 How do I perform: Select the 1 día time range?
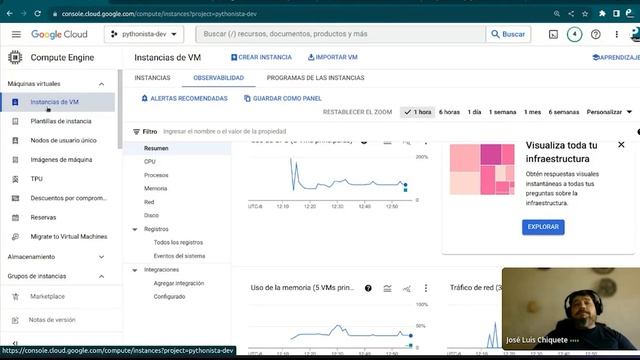(474, 112)
